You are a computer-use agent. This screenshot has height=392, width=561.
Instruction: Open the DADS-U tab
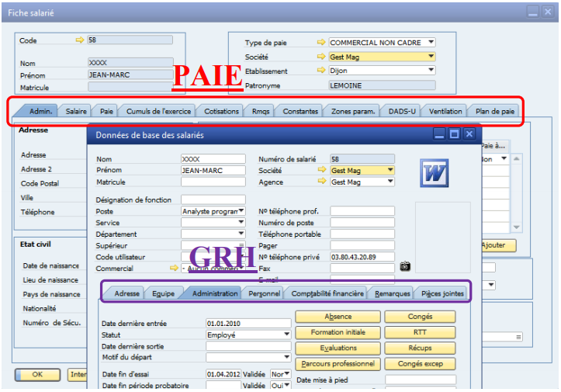pyautogui.click(x=402, y=111)
